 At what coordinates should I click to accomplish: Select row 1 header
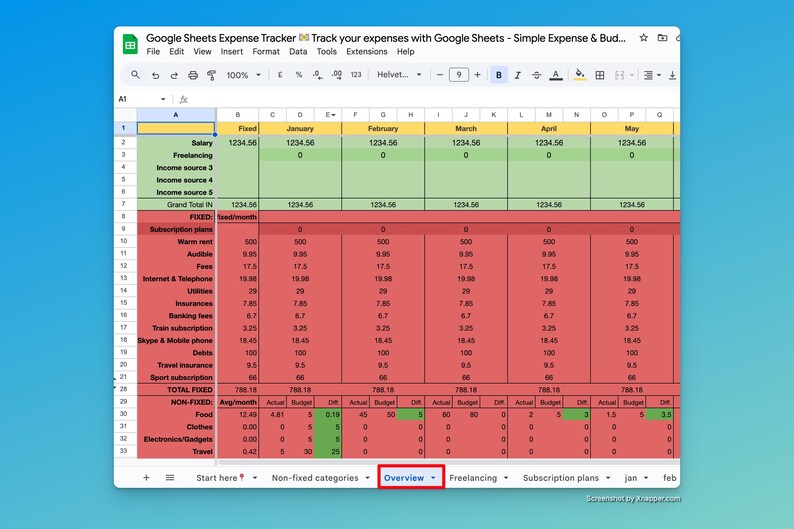point(124,128)
